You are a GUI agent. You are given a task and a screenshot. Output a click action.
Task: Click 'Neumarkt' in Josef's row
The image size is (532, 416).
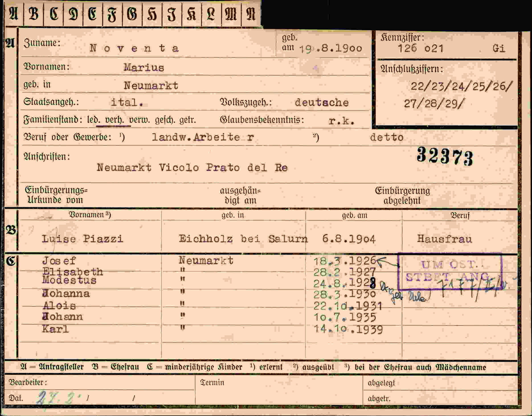[206, 261]
